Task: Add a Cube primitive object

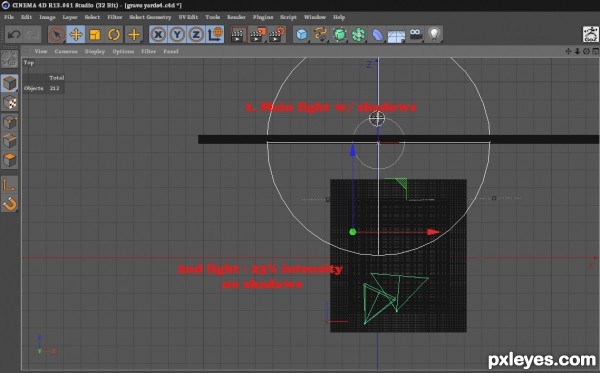Action: tap(302, 35)
